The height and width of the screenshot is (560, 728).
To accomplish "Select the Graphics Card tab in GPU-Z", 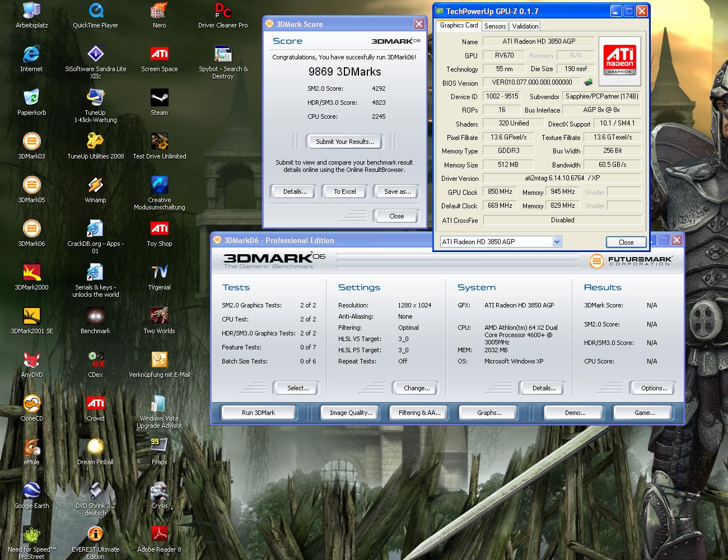I will coord(459,25).
